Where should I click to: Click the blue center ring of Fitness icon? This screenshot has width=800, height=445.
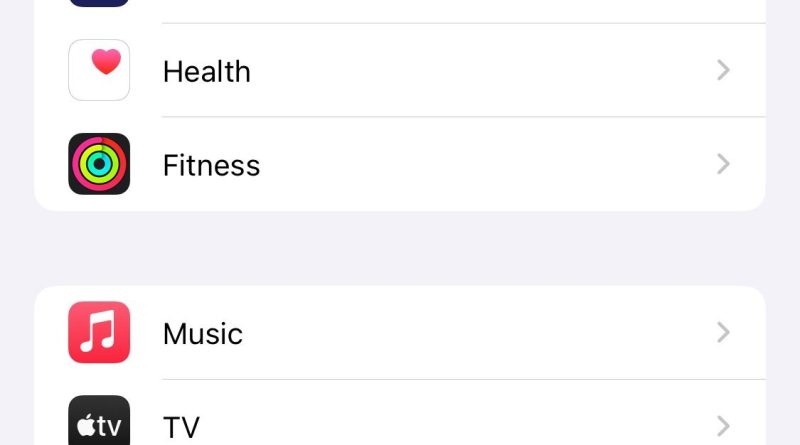click(99, 164)
